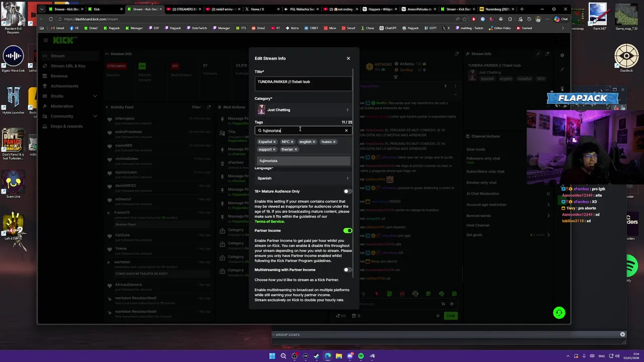Open AI Chat Moderation settings
This screenshot has width=644, height=362.
point(508,194)
